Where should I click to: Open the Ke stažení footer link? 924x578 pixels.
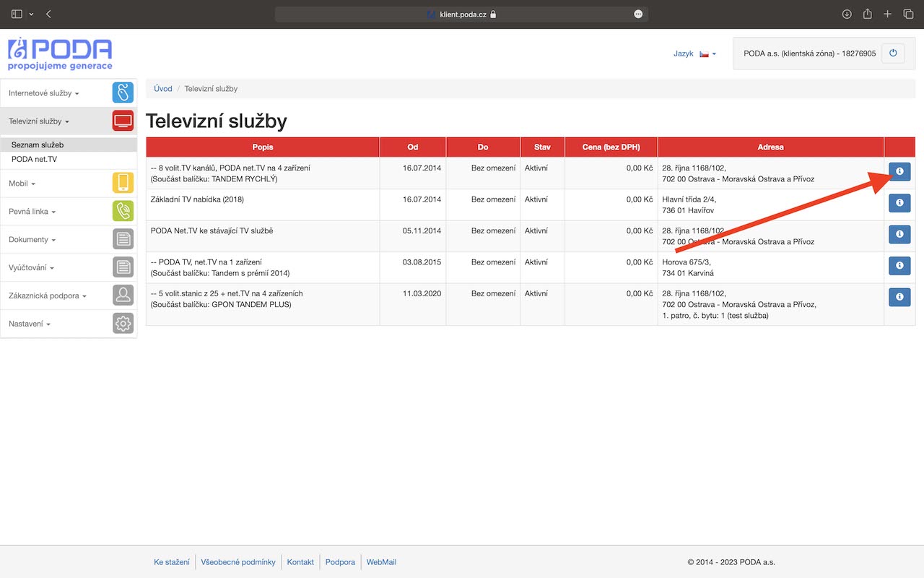click(x=172, y=562)
